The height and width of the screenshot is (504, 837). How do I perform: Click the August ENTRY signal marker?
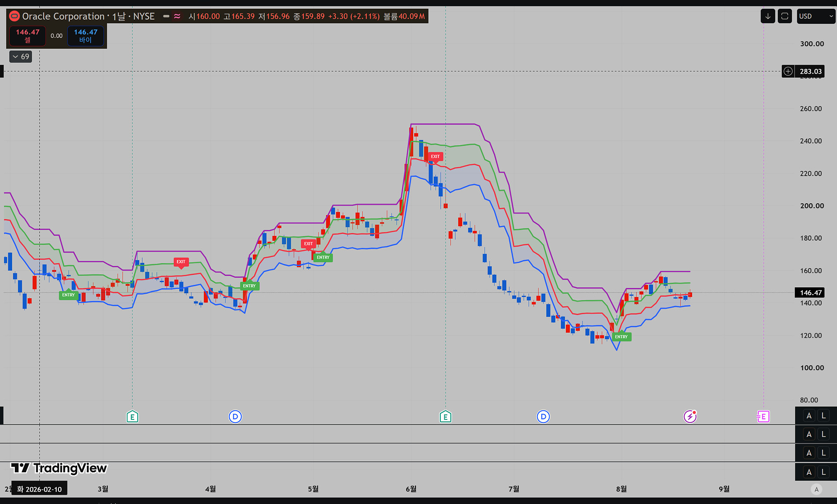(x=621, y=337)
